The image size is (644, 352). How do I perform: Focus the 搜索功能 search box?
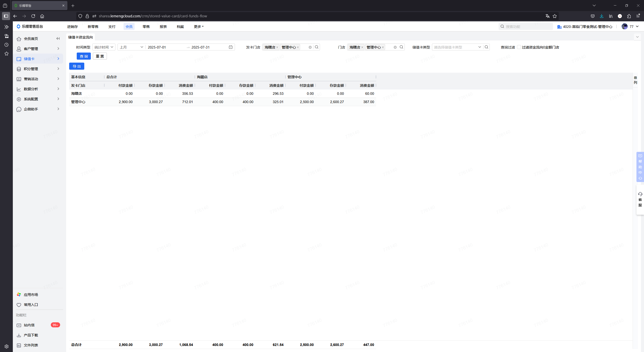526,26
